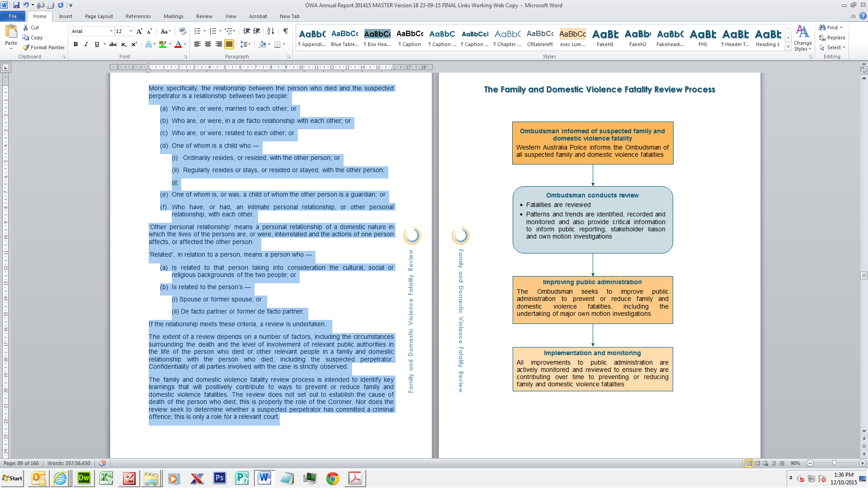Screen dimensions: 868x488
Task: Click the Increase Indent icon
Action: pos(257,31)
